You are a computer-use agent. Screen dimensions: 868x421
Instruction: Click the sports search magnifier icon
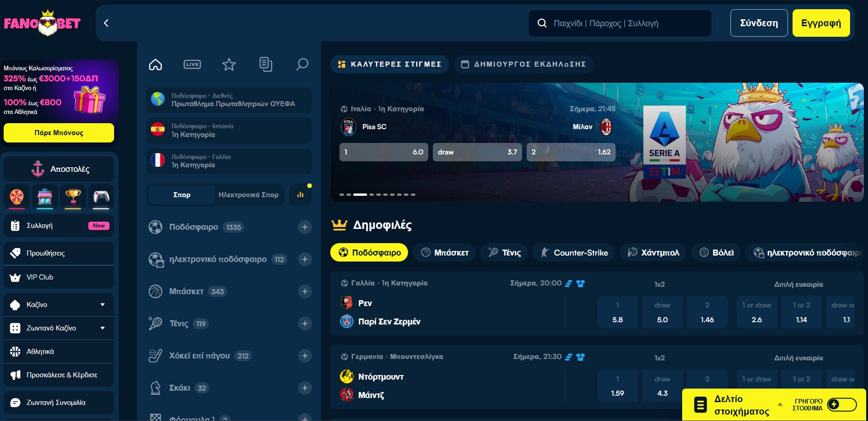point(302,64)
